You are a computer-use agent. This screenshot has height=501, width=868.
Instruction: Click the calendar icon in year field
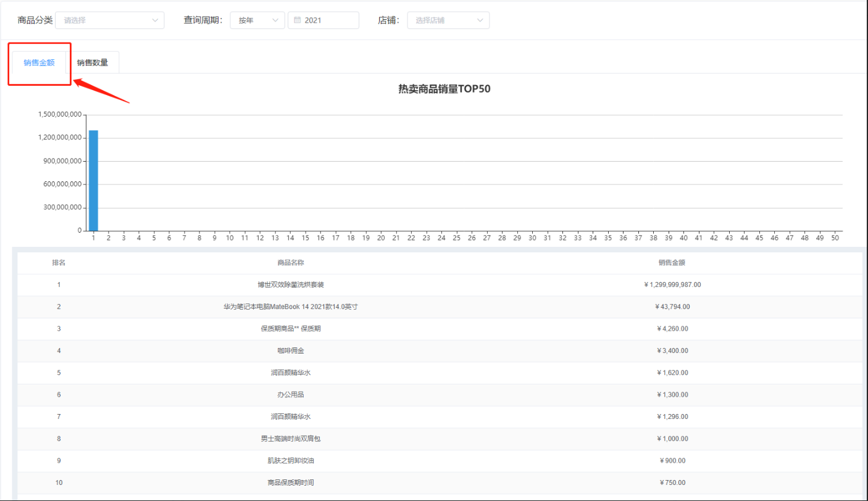[x=297, y=20]
